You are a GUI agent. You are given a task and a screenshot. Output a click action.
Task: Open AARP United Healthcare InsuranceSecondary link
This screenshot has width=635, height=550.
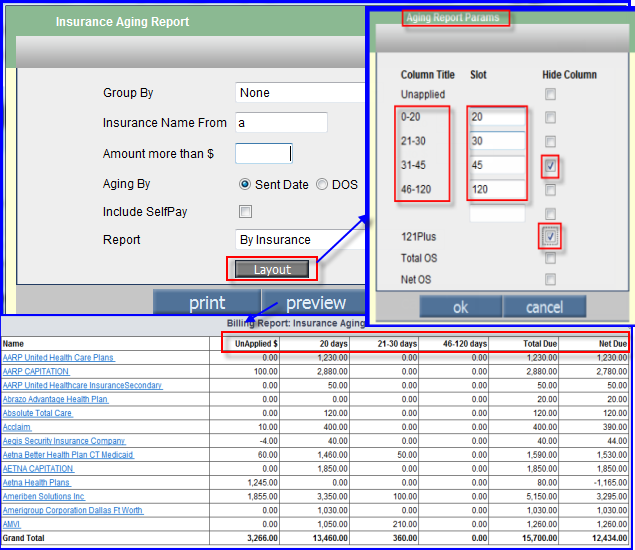tap(82, 385)
